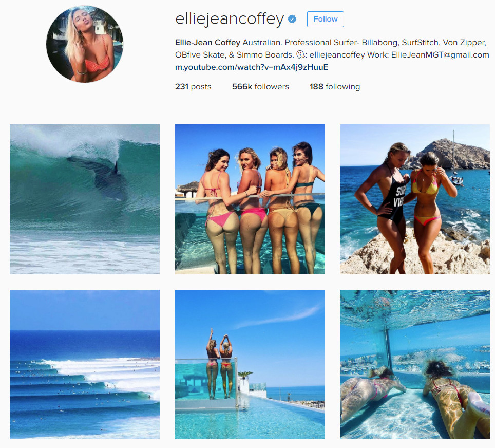
Task: Open the photo of two women on rocks
Action: click(x=415, y=199)
